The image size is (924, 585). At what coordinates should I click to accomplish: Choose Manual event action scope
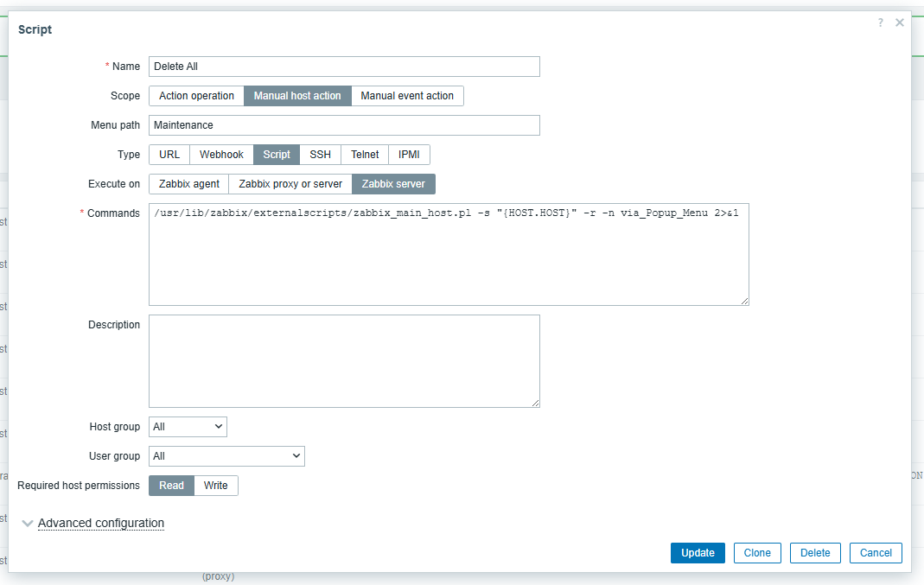click(407, 96)
